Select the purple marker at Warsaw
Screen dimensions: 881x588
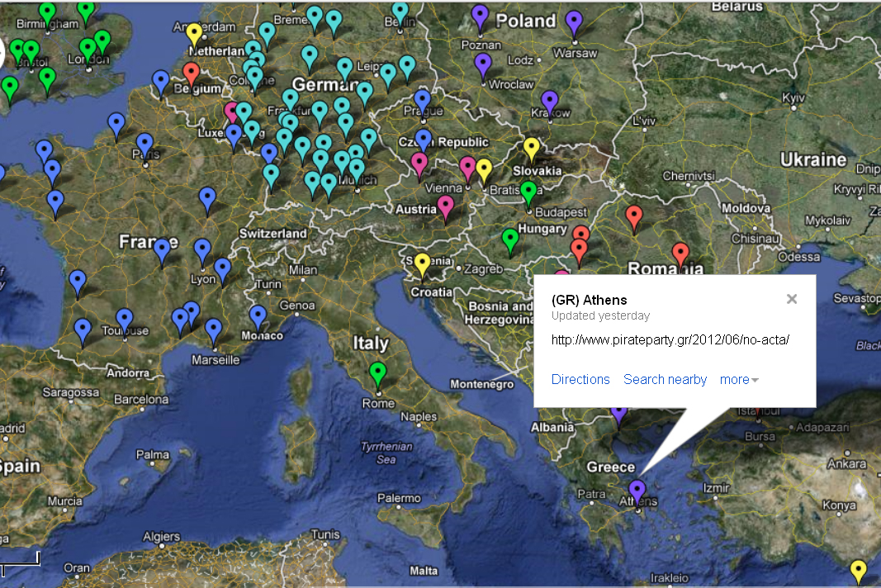(575, 21)
